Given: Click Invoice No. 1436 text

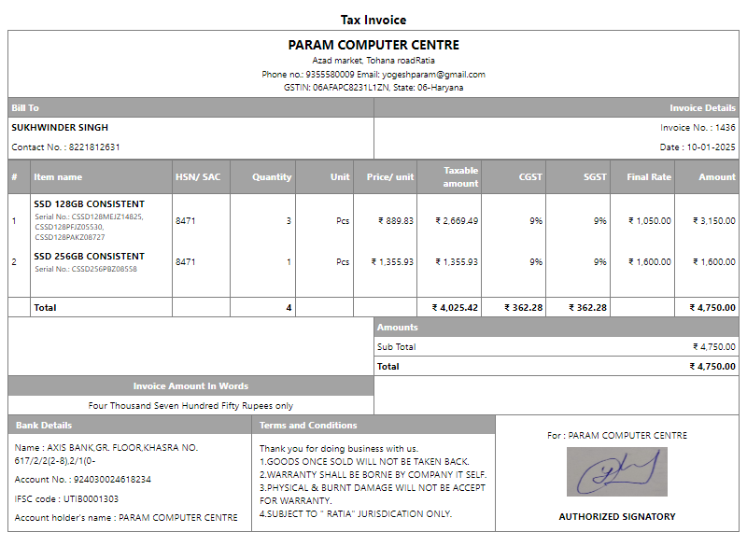Looking at the screenshot, I should [698, 128].
